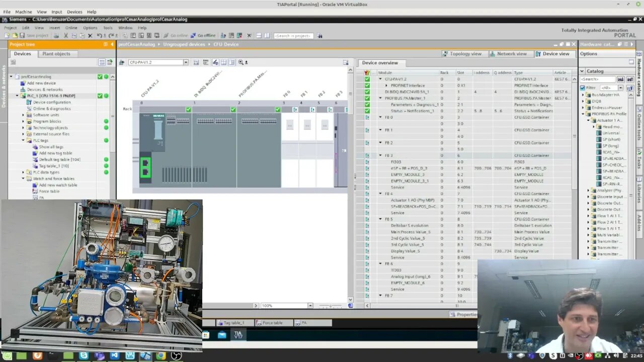Viewport: 644px width, 362px height.
Task: Open the zoom percentage 100% dropdown
Action: [x=310, y=306]
